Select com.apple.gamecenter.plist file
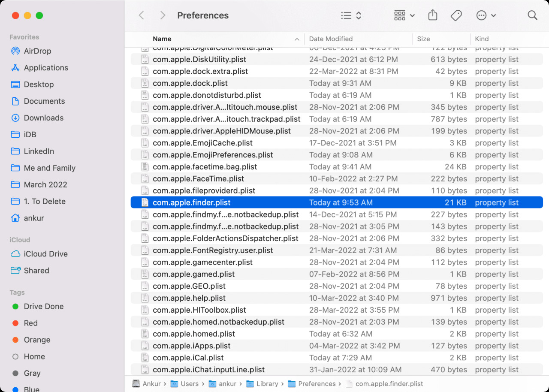 pos(337,262)
